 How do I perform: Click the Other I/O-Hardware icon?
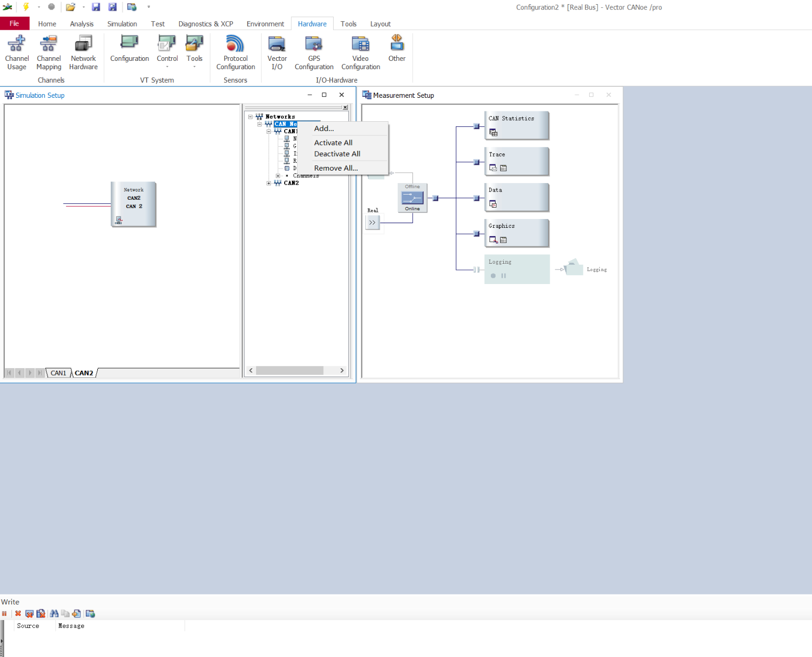(397, 49)
